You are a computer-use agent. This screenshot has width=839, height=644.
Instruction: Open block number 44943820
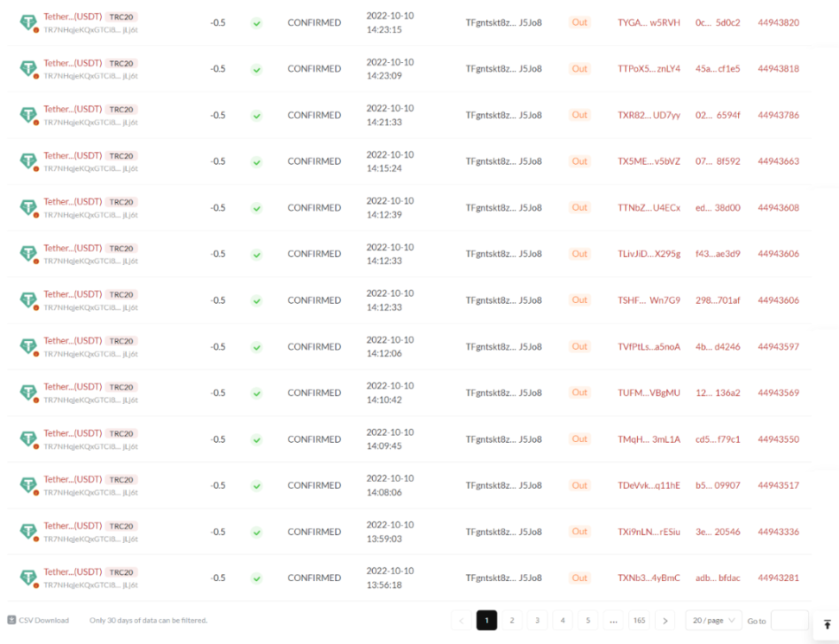click(778, 22)
